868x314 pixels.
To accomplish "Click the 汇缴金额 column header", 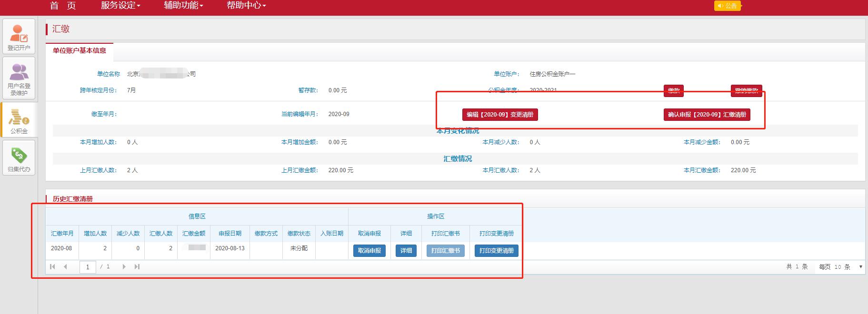I will point(194,234).
